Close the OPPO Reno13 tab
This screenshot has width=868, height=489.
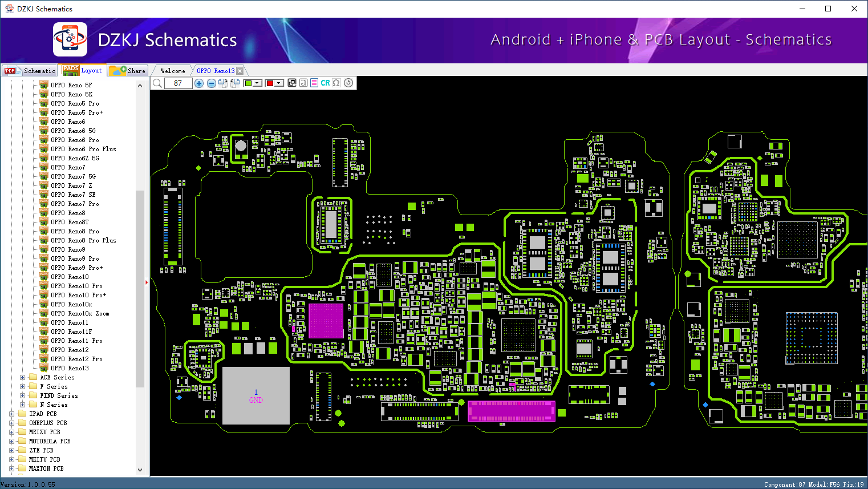coord(240,71)
